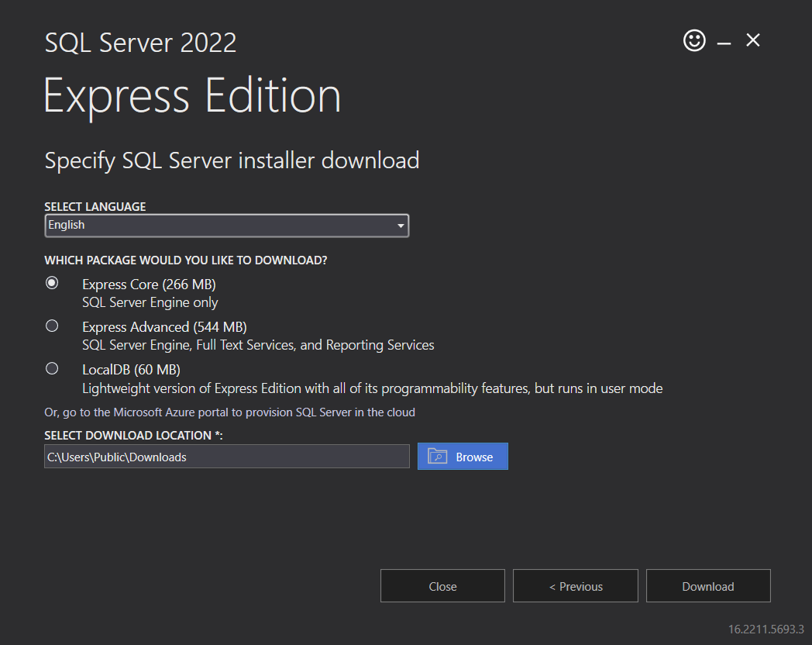Click the folder icon on the Browse button
The width and height of the screenshot is (812, 645).
(x=437, y=457)
